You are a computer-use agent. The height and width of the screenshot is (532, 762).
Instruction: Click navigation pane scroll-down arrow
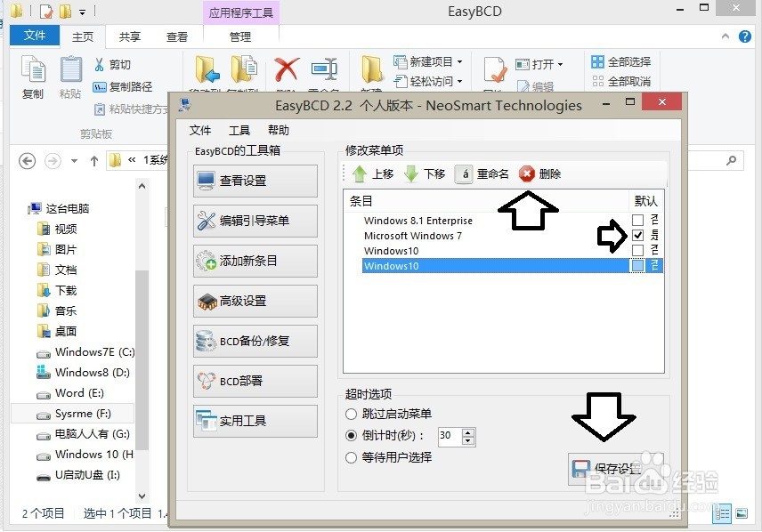142,496
